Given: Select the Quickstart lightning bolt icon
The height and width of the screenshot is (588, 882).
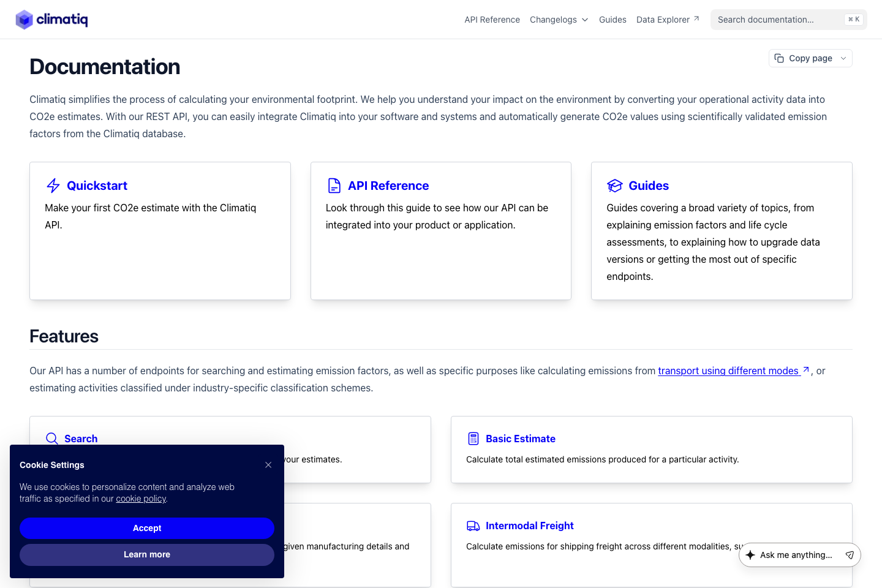Looking at the screenshot, I should [x=53, y=185].
